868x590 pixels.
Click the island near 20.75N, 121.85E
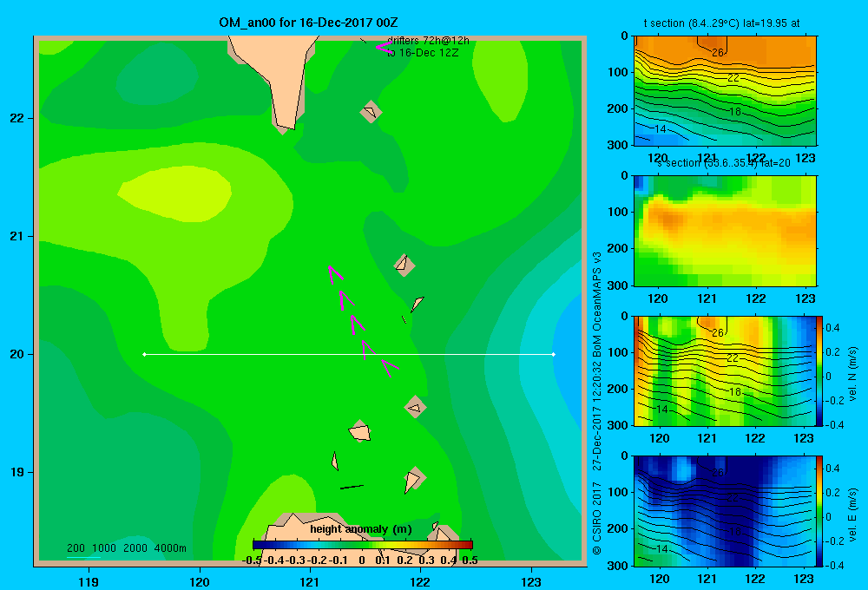click(x=404, y=265)
